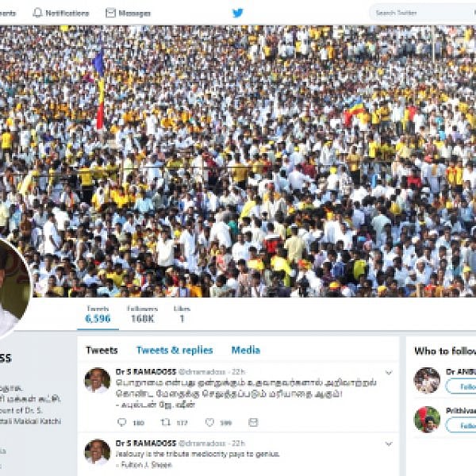Retweet the first tweet
The width and height of the screenshot is (476, 476).
click(x=166, y=422)
